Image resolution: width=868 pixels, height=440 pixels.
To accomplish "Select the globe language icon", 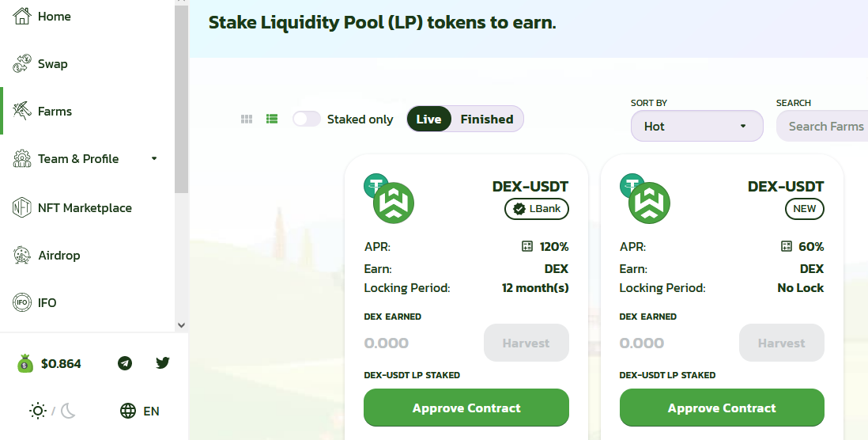I will (128, 411).
